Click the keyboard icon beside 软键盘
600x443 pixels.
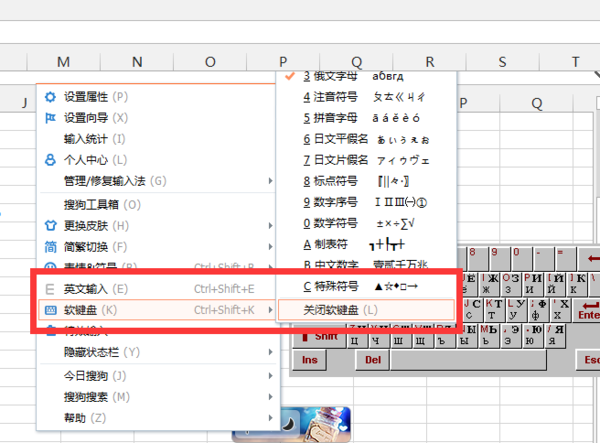51,310
